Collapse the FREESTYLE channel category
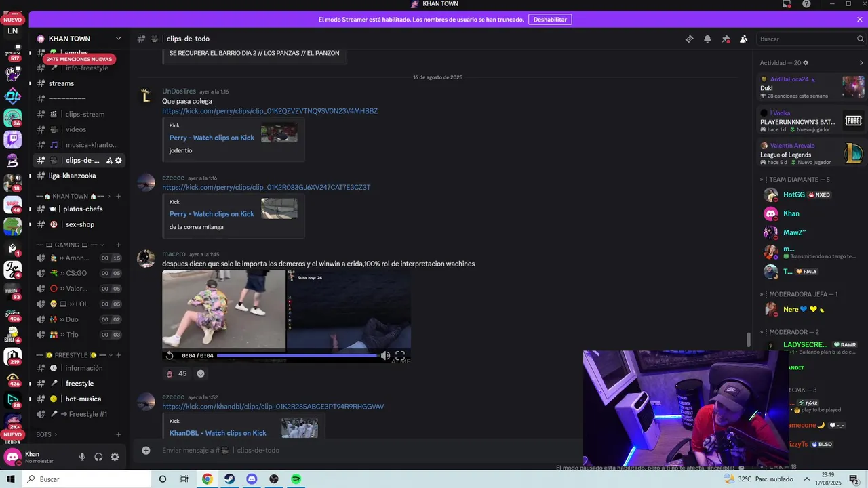 pyautogui.click(x=75, y=355)
